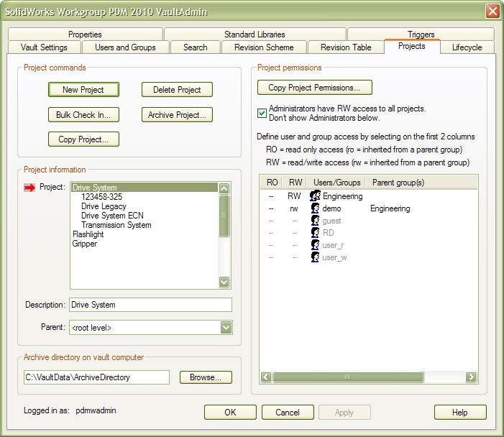Click project list scroll down arrow
504x437 pixels.
224,282
